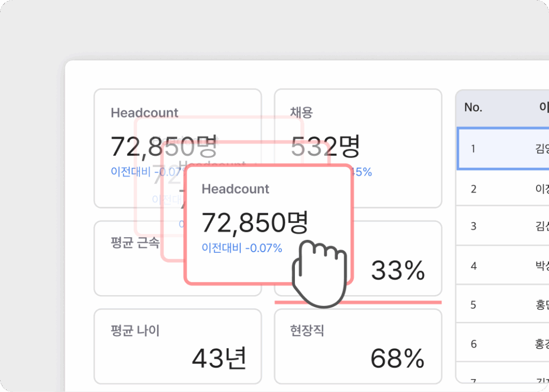Pick table row number 4
The image size is (549, 392).
point(503,266)
